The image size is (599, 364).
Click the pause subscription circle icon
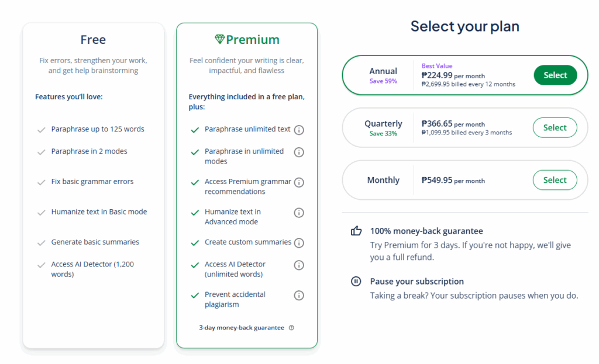coord(356,282)
